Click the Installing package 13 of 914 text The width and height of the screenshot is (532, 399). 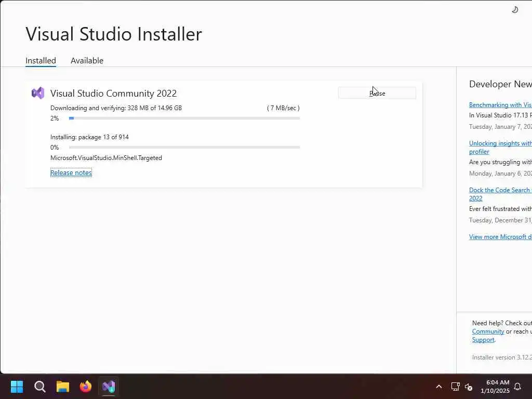[89, 137]
